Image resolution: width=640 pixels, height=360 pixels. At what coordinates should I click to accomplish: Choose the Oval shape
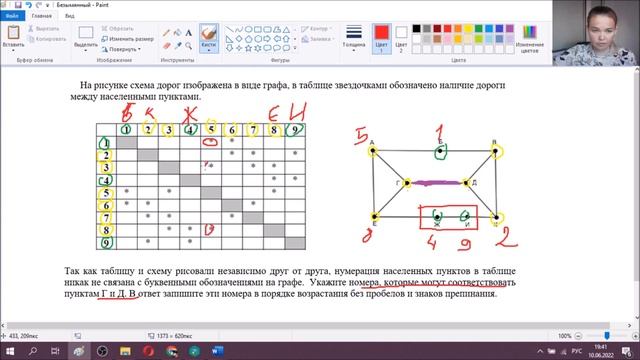coord(248,29)
